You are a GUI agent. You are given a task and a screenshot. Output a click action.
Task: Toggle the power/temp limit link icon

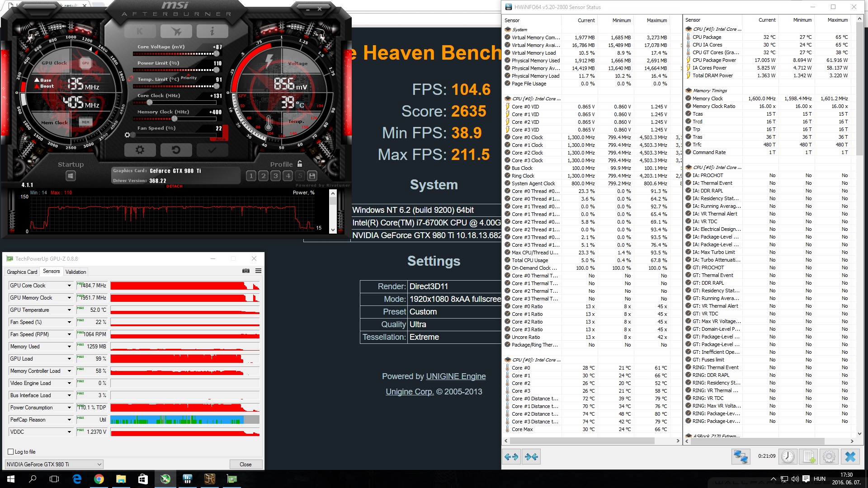(x=130, y=79)
